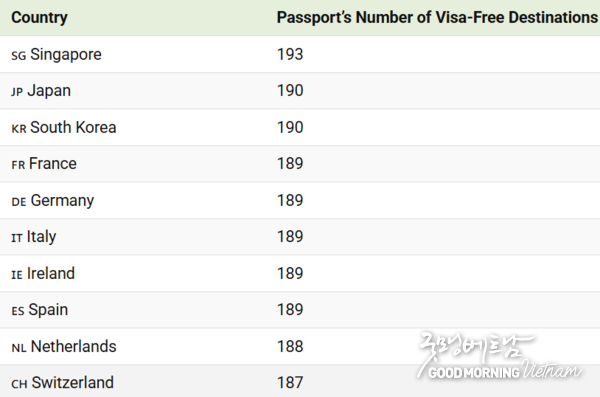The image size is (600, 397).
Task: Click Singapore's value 193
Action: click(290, 54)
